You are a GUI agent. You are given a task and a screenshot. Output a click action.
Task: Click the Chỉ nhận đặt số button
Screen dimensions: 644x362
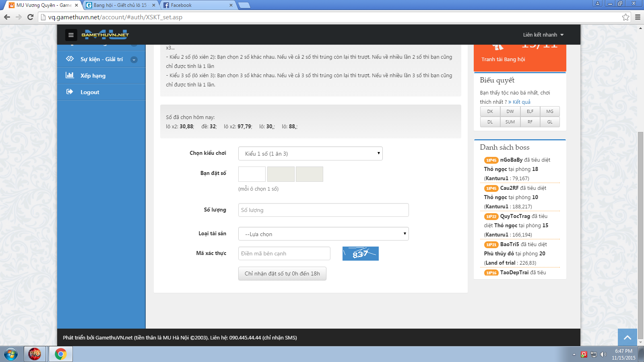click(x=282, y=274)
